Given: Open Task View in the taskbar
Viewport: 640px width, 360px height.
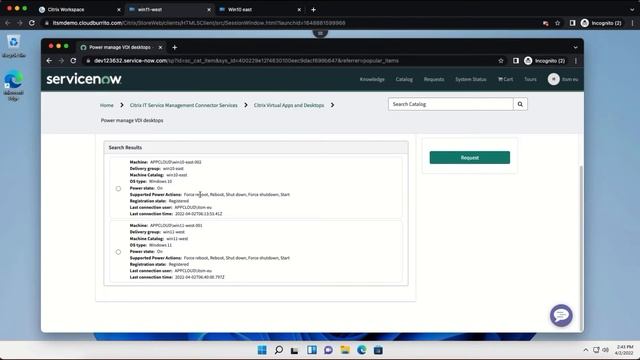Looking at the screenshot, I should coord(295,350).
